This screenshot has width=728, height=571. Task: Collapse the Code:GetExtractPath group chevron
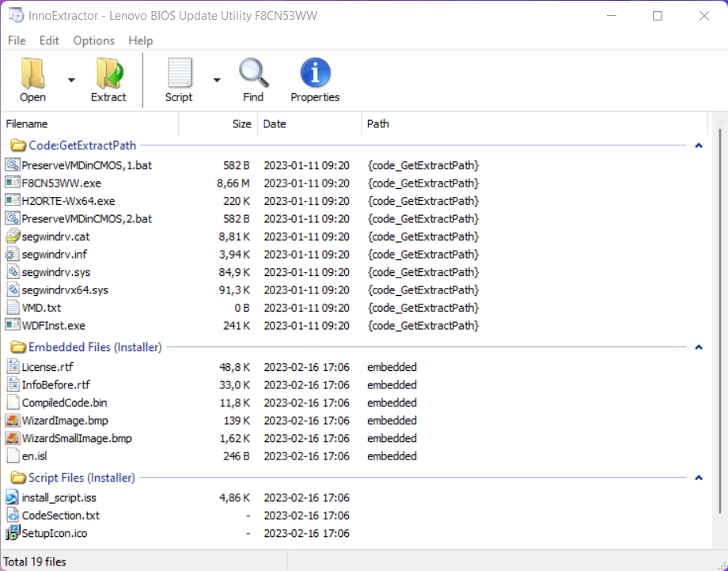click(x=699, y=146)
